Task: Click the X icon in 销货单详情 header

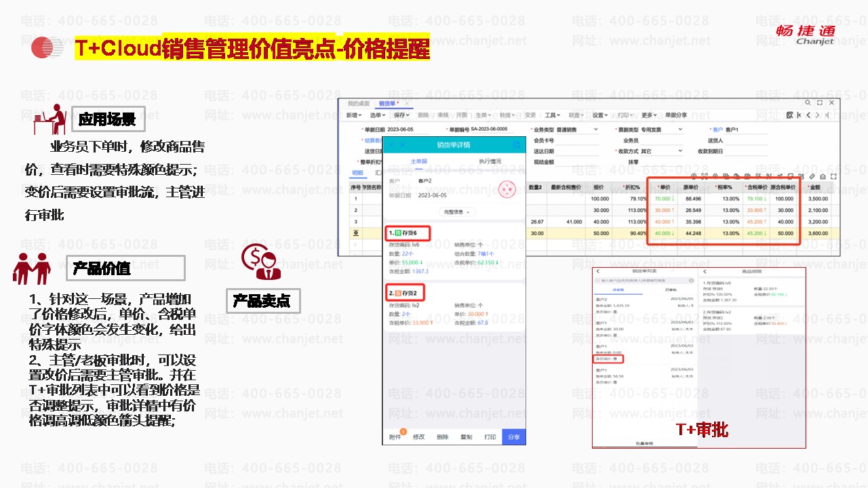Action: point(402,144)
